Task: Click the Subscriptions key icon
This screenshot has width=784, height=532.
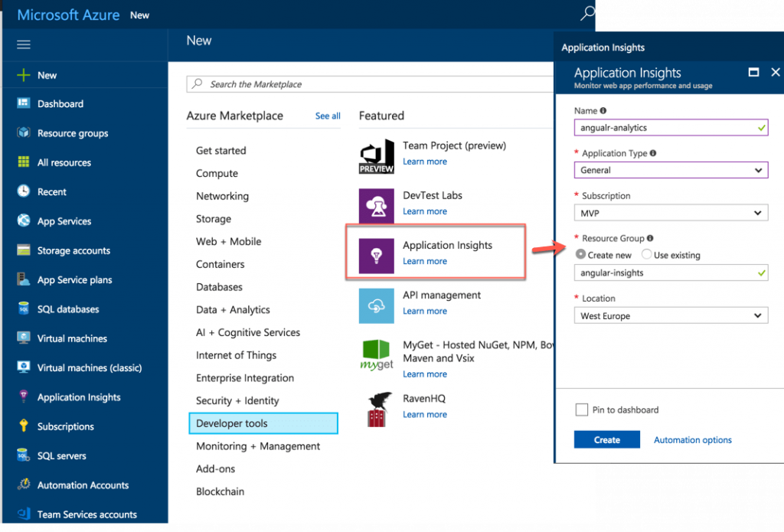Action: click(24, 426)
